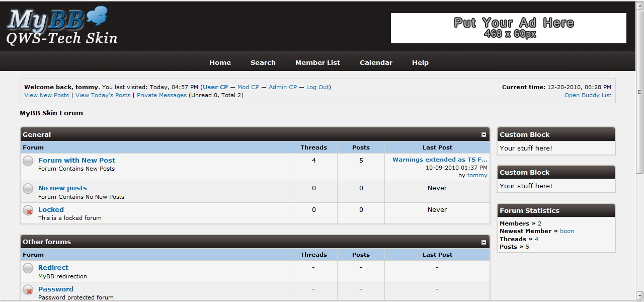Click the Forum with New Post status icon
The height and width of the screenshot is (302, 644).
coord(28,161)
